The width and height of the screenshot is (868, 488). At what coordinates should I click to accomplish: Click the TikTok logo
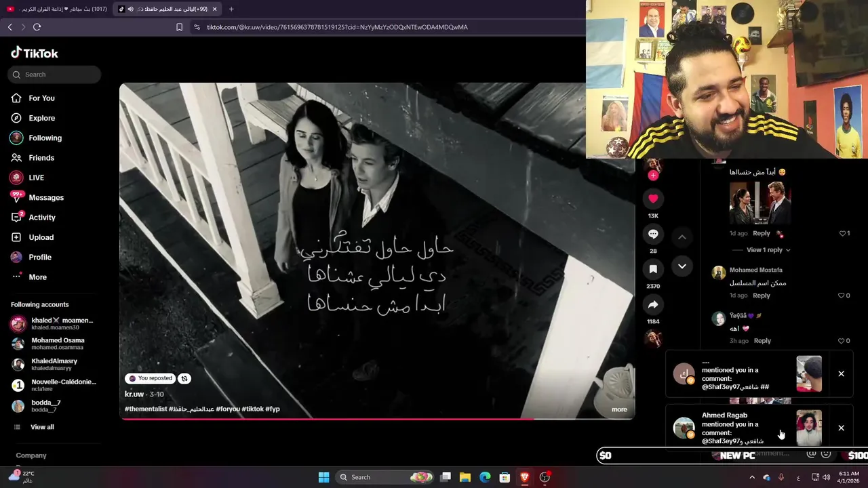pos(35,53)
